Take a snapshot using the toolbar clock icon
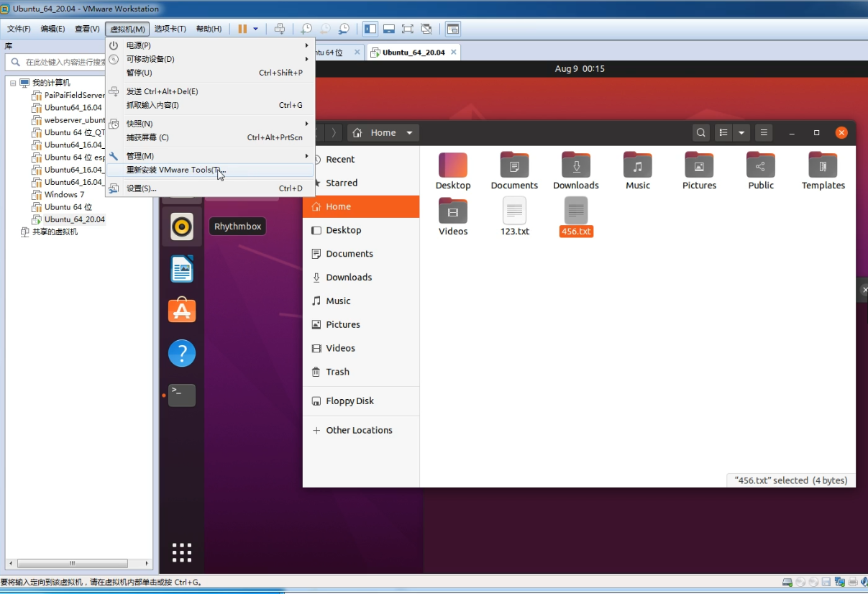868x594 pixels. (x=306, y=29)
